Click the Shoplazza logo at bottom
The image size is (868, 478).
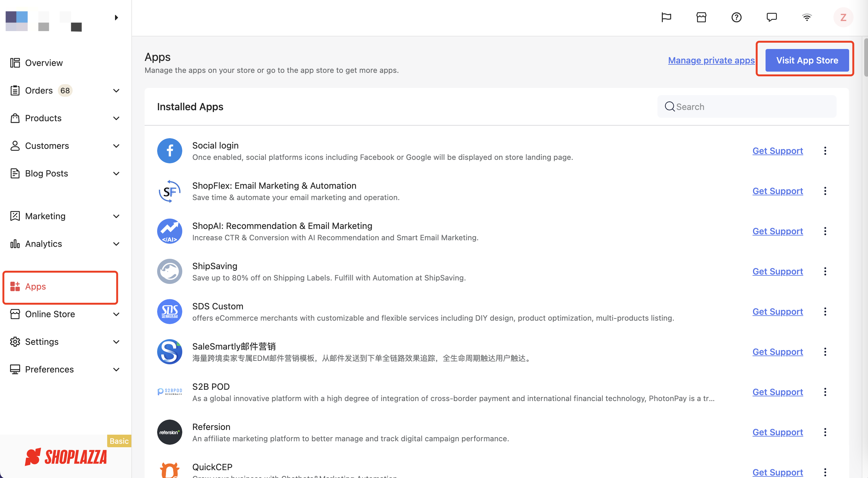pyautogui.click(x=66, y=457)
